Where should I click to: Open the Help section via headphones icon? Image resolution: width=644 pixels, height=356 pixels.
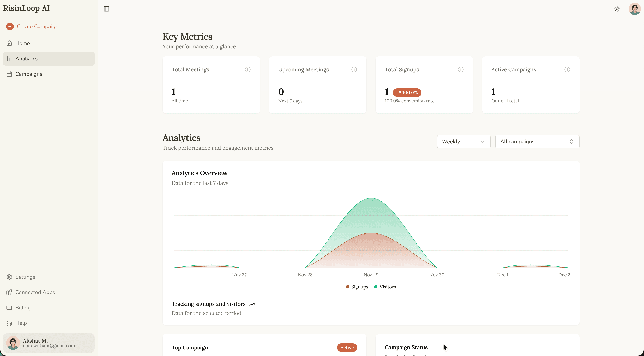tap(21, 323)
